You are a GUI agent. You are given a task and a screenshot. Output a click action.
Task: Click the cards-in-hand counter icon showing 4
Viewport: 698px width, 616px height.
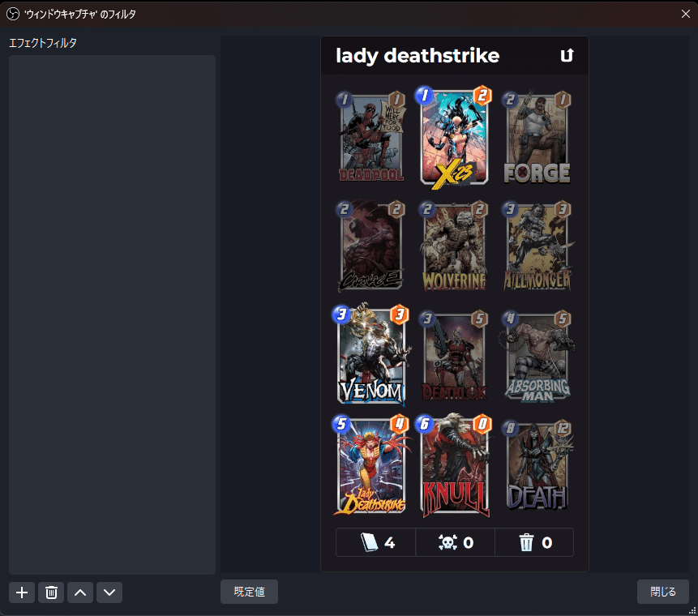tap(369, 542)
